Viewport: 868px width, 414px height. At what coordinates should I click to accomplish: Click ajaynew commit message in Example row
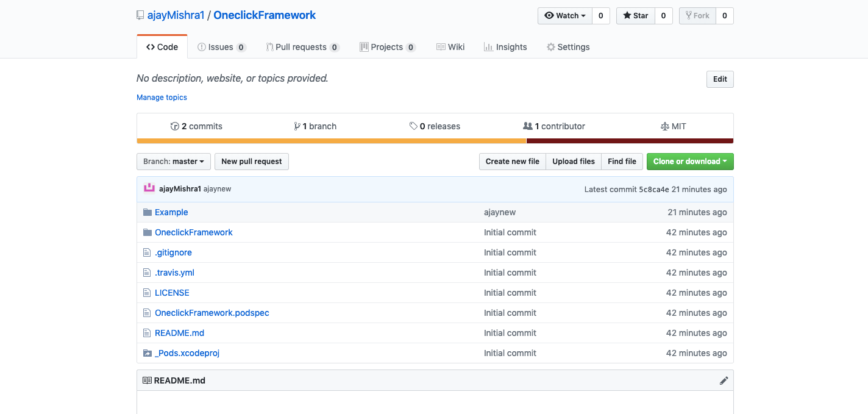500,212
